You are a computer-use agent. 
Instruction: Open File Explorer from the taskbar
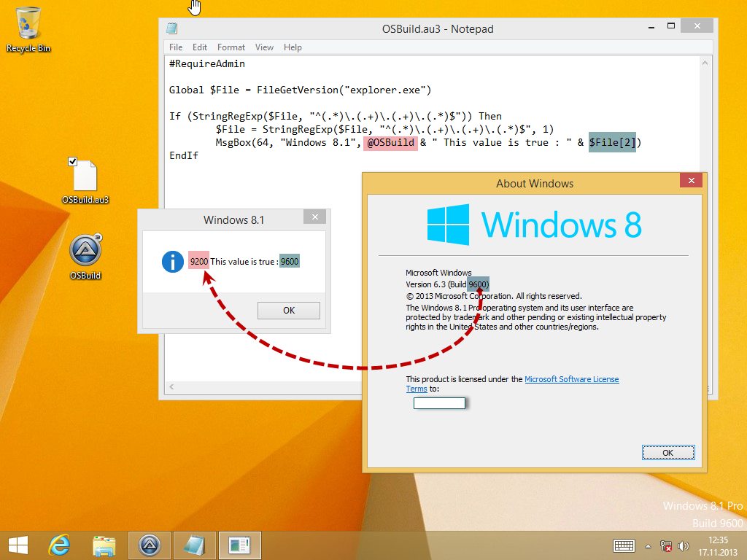point(104,545)
